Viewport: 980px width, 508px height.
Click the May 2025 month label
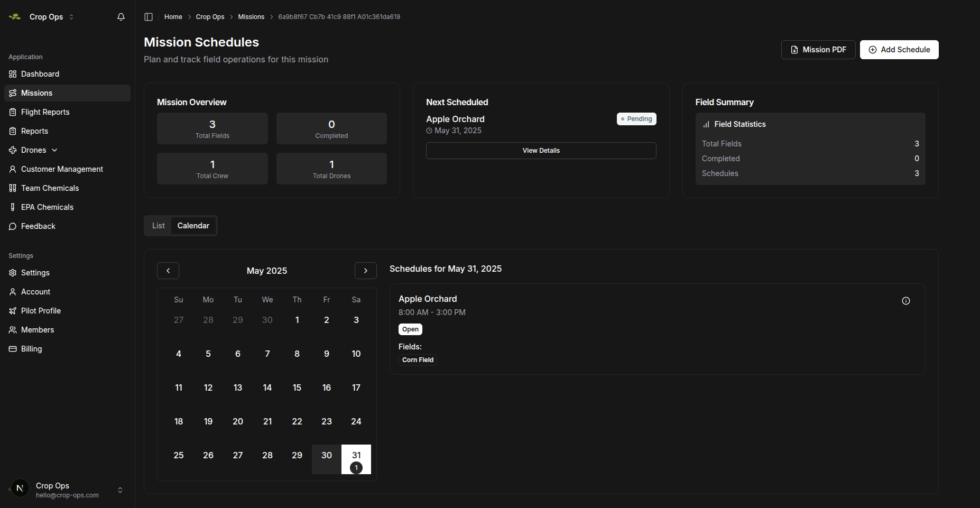tap(267, 271)
